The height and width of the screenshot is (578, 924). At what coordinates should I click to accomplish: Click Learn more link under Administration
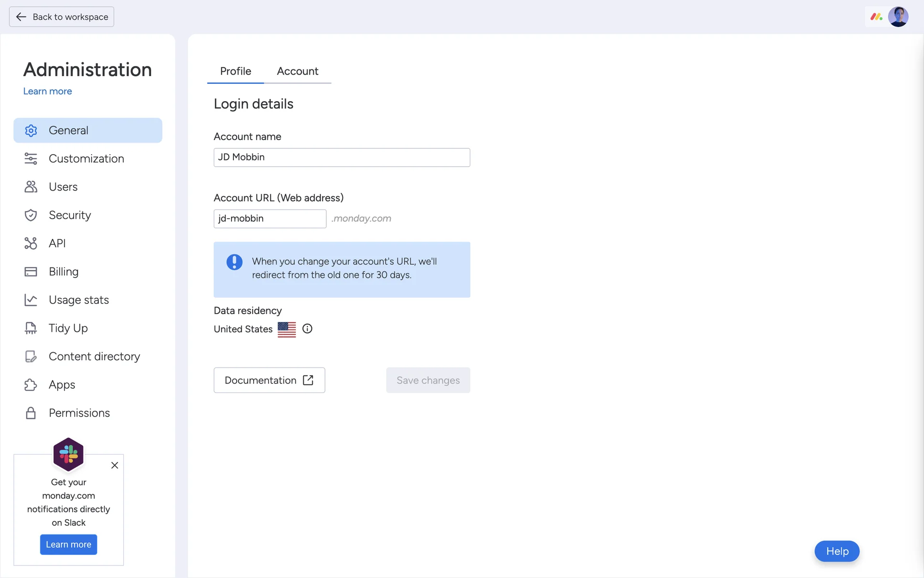point(47,91)
